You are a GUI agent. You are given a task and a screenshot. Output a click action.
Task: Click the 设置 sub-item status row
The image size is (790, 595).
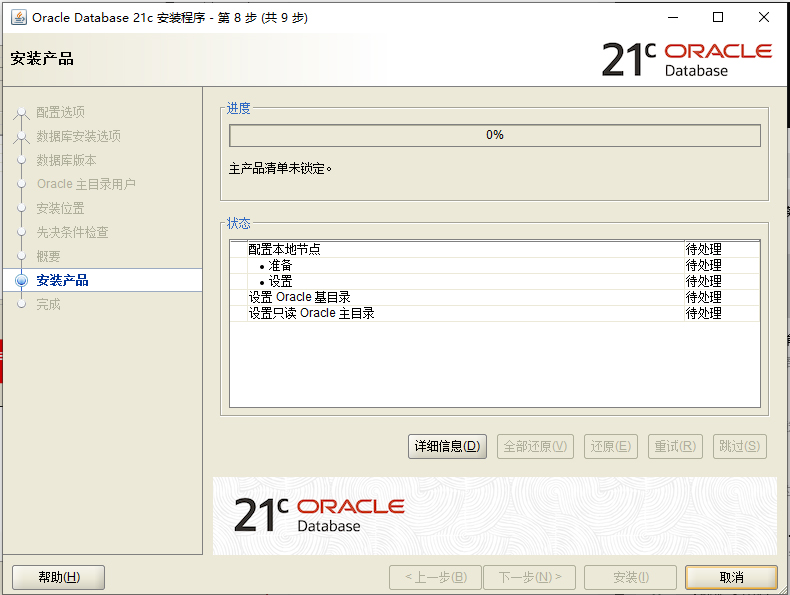[495, 281]
